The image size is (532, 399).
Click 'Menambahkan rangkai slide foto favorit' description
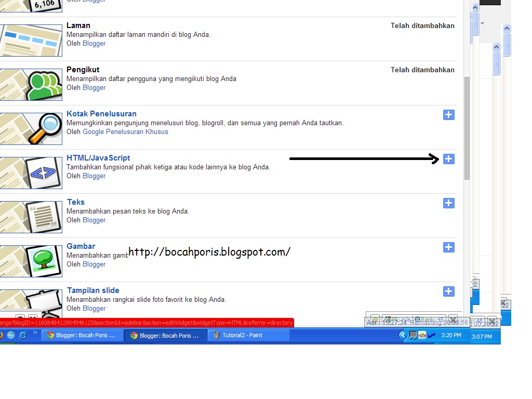pyautogui.click(x=146, y=299)
